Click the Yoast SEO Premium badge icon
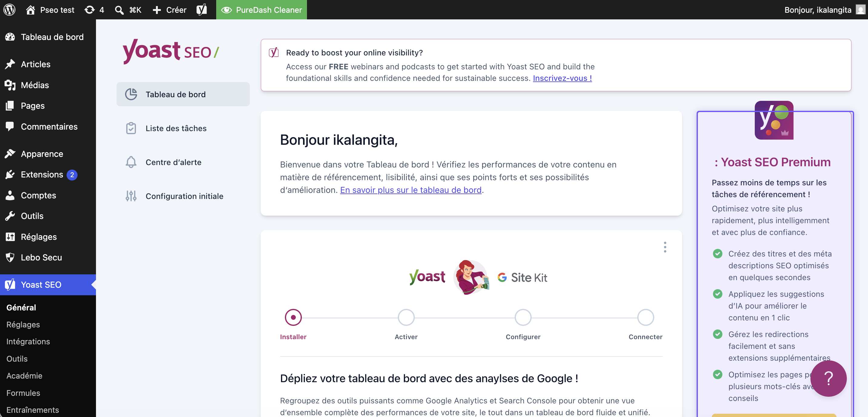The height and width of the screenshot is (417, 868). click(x=774, y=120)
